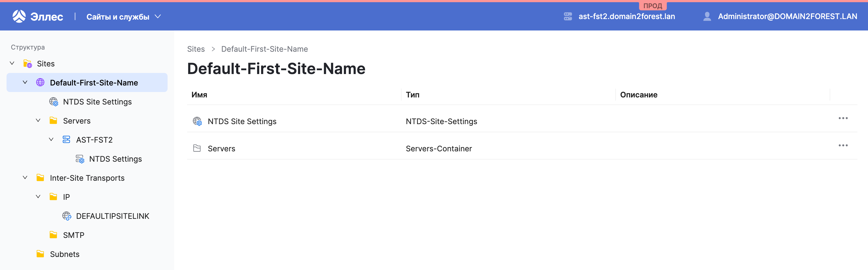Open the Сайты и службы dropdown
Viewport: 868px width, 270px height.
point(124,17)
